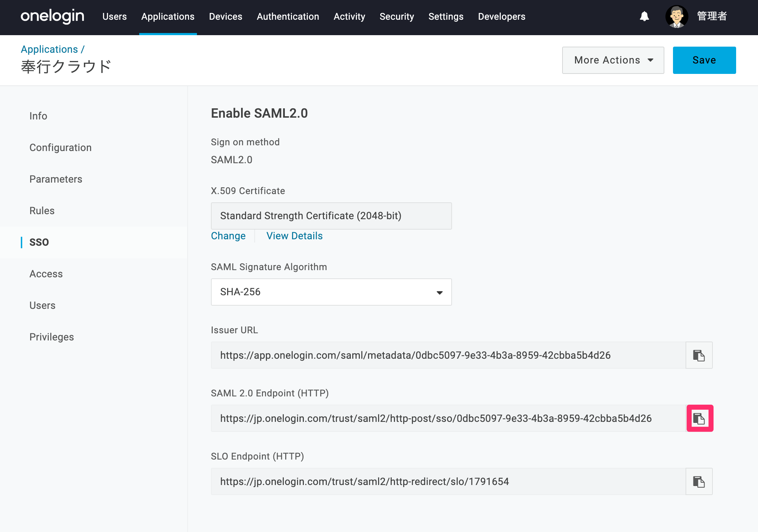
Task: Open the Devices navigation menu
Action: (226, 17)
